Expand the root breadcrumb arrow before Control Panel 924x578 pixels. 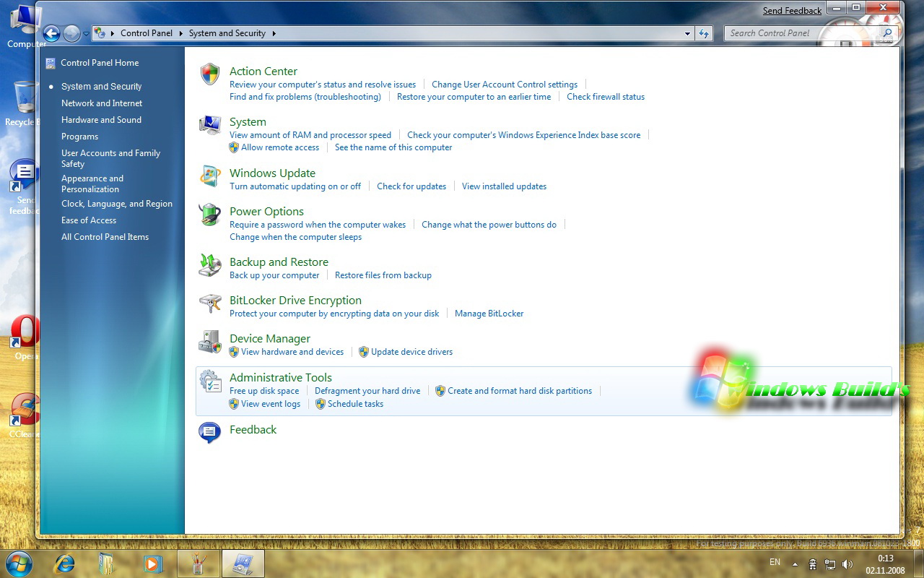[x=113, y=33]
